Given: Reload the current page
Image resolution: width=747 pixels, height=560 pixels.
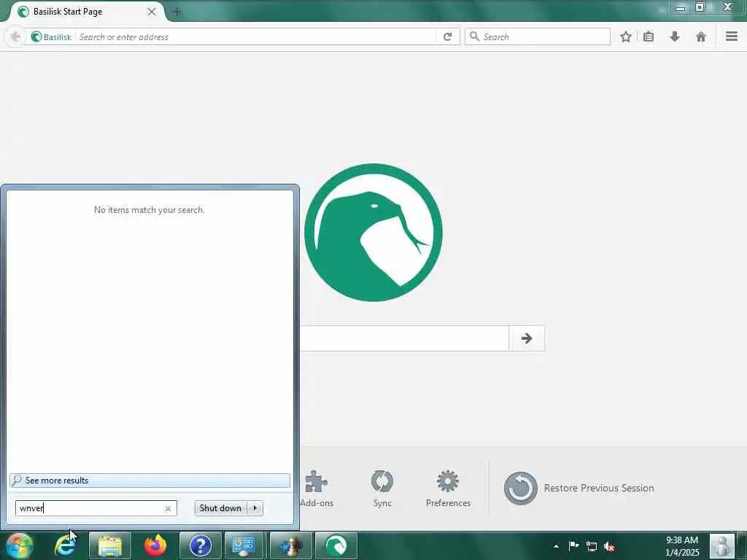Looking at the screenshot, I should coord(447,36).
